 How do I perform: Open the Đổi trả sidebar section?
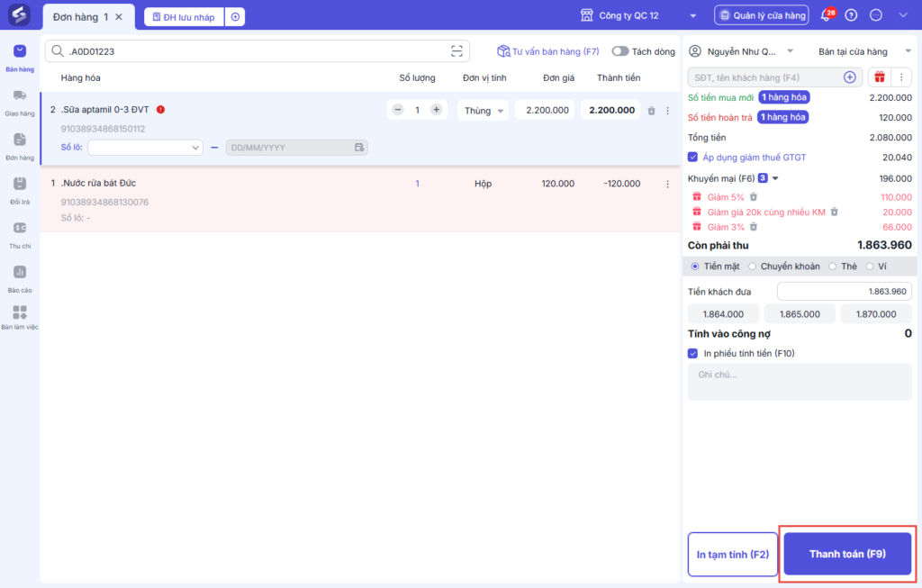point(20,191)
